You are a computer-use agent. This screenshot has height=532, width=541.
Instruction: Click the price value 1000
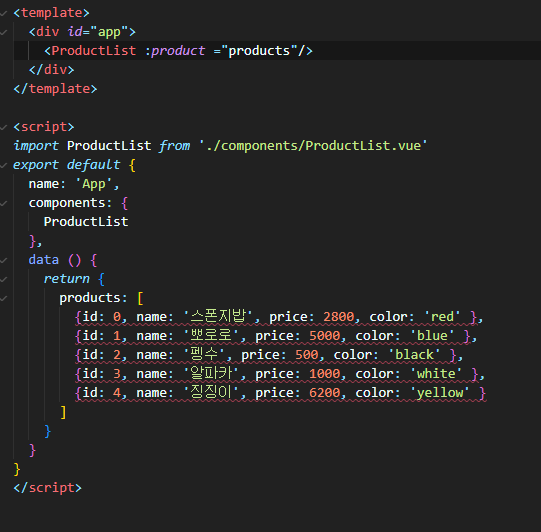(325, 374)
